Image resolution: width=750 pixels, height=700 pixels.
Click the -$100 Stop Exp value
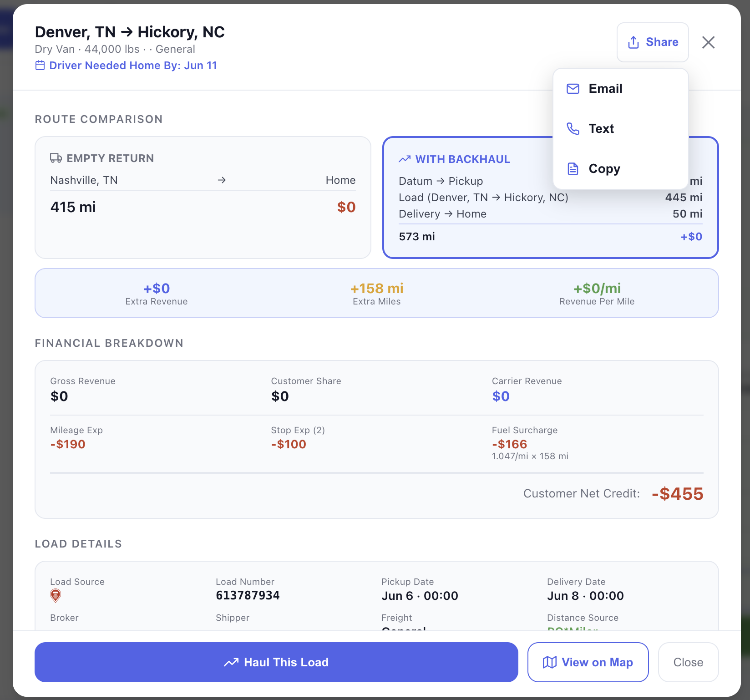pyautogui.click(x=289, y=444)
